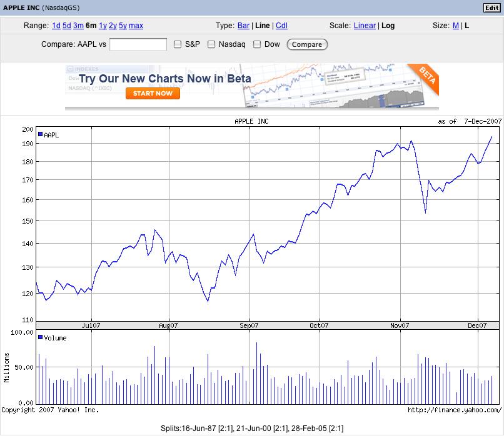Click the APPLE INC chart title
The image size is (504, 436).
(251, 121)
